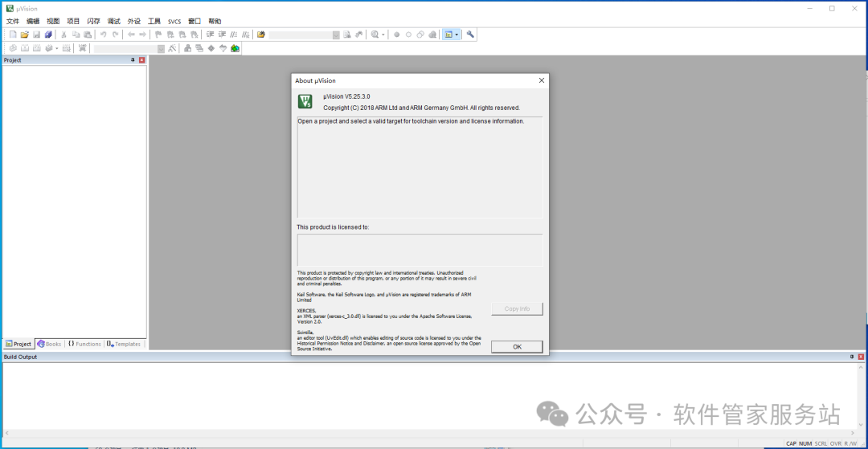Close the About µVision dialog
The image size is (868, 449).
[542, 80]
